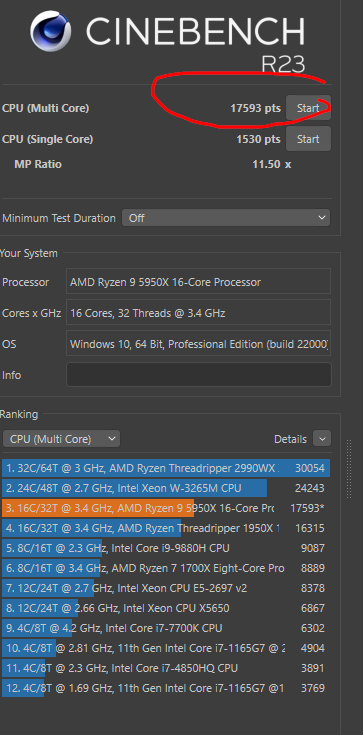Click the 24243 ranking score
Viewport: 363px width, 735px height.
(310, 488)
